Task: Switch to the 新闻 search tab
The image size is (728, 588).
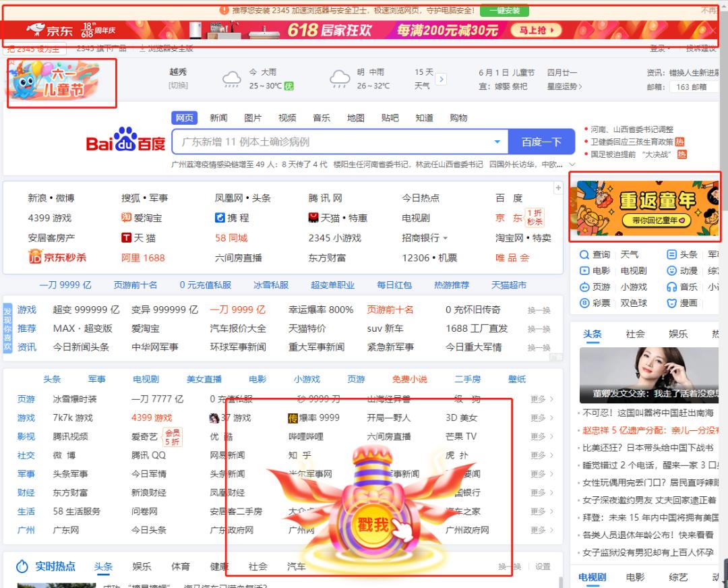Action: point(218,117)
